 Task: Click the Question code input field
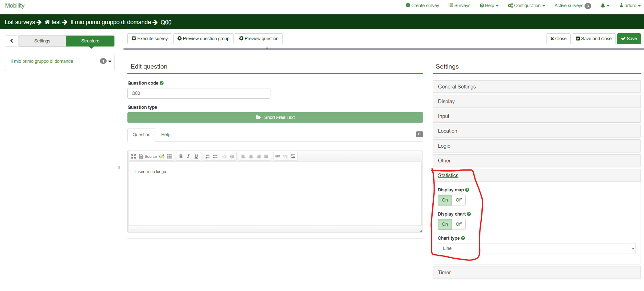click(x=199, y=93)
